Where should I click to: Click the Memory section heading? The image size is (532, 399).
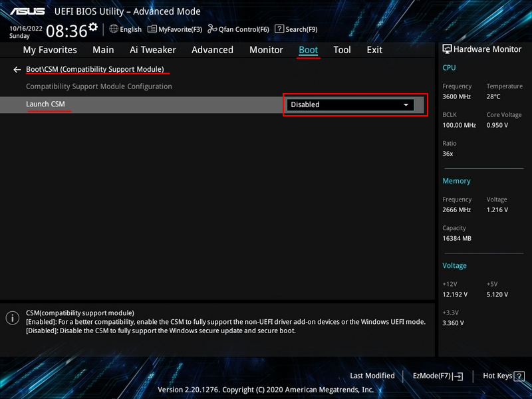456,181
